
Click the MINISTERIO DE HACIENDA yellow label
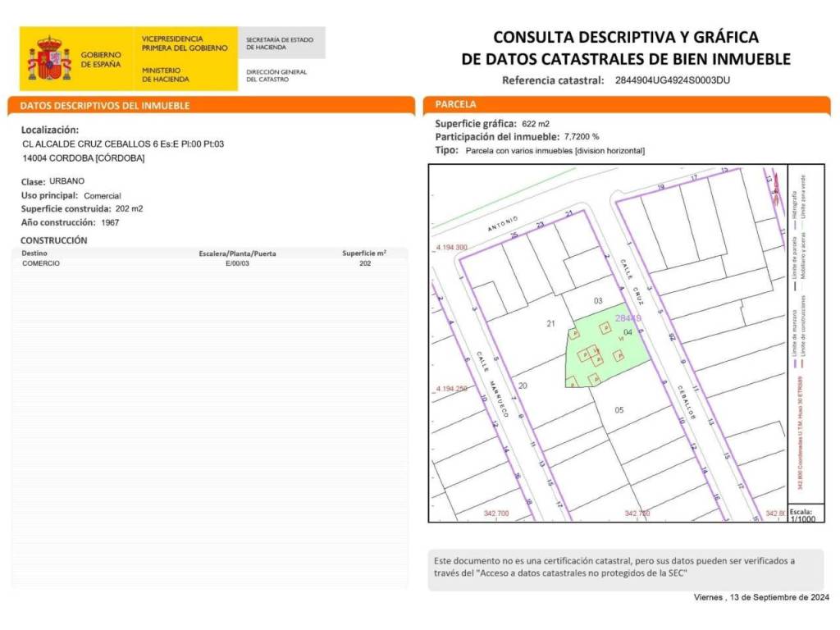[166, 75]
